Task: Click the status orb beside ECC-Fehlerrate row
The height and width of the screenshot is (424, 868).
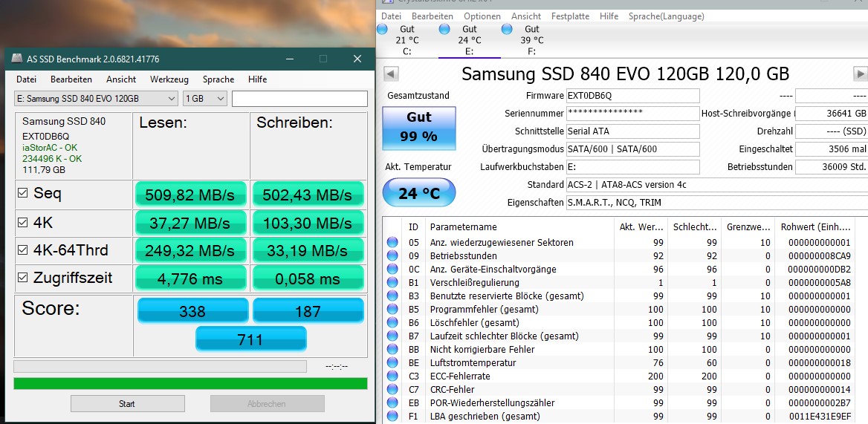Action: [392, 376]
